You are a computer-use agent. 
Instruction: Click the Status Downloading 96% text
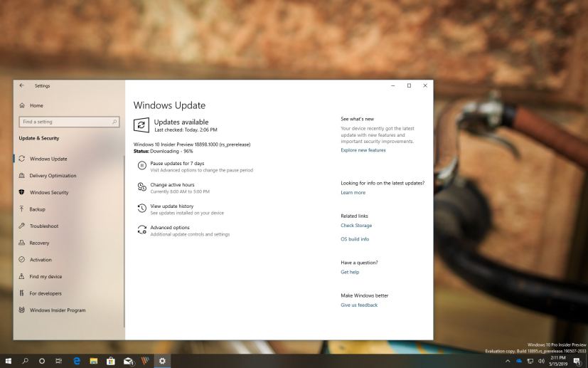coord(163,152)
